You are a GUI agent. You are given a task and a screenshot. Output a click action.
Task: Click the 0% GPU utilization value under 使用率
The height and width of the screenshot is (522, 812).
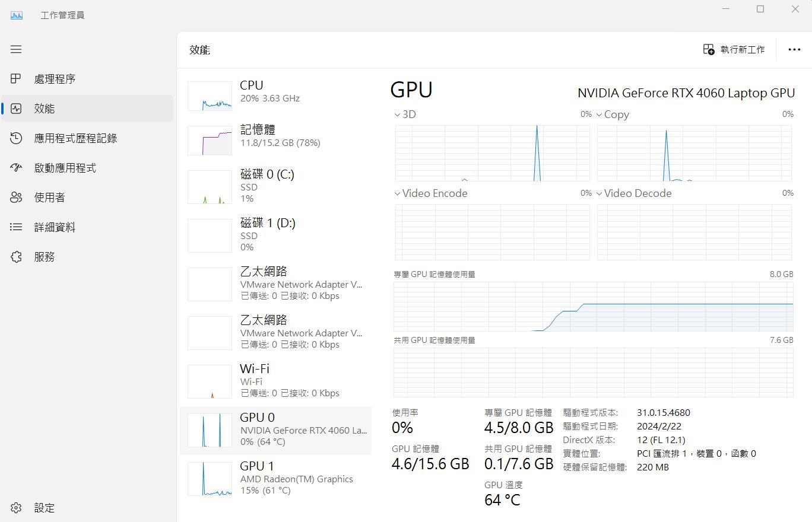coord(402,428)
